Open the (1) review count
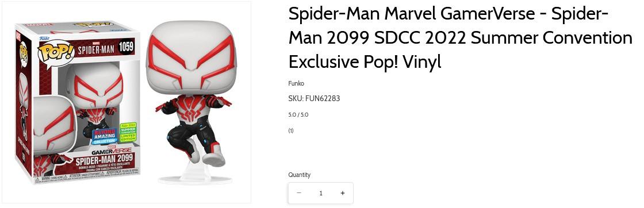This screenshot has height=208, width=644. click(x=291, y=131)
